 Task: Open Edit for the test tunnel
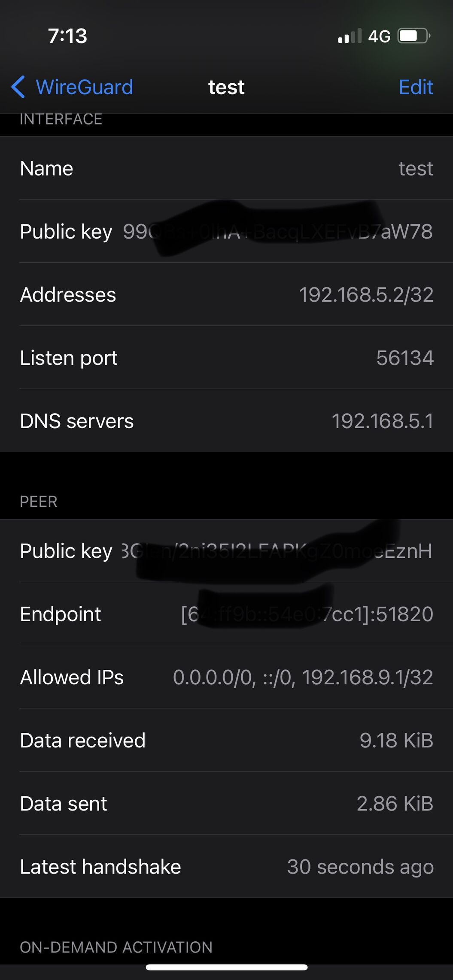(x=416, y=87)
